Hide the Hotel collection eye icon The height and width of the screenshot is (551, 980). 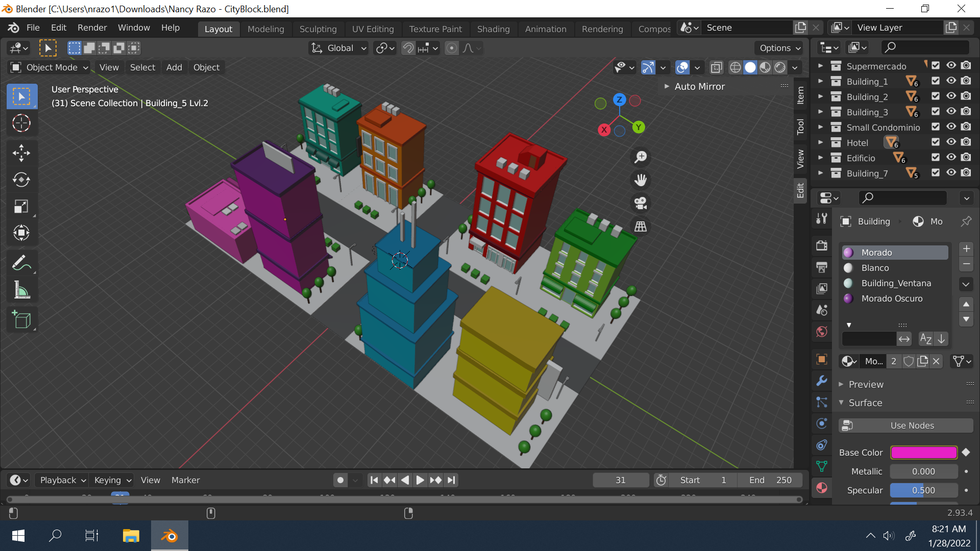point(951,142)
